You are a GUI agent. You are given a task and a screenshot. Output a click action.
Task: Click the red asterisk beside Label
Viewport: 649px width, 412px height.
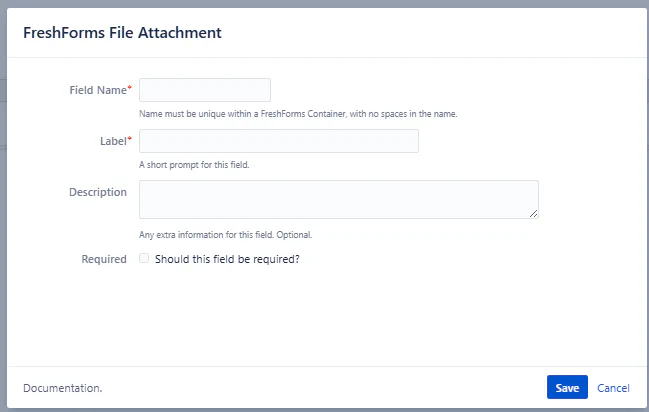click(x=129, y=141)
